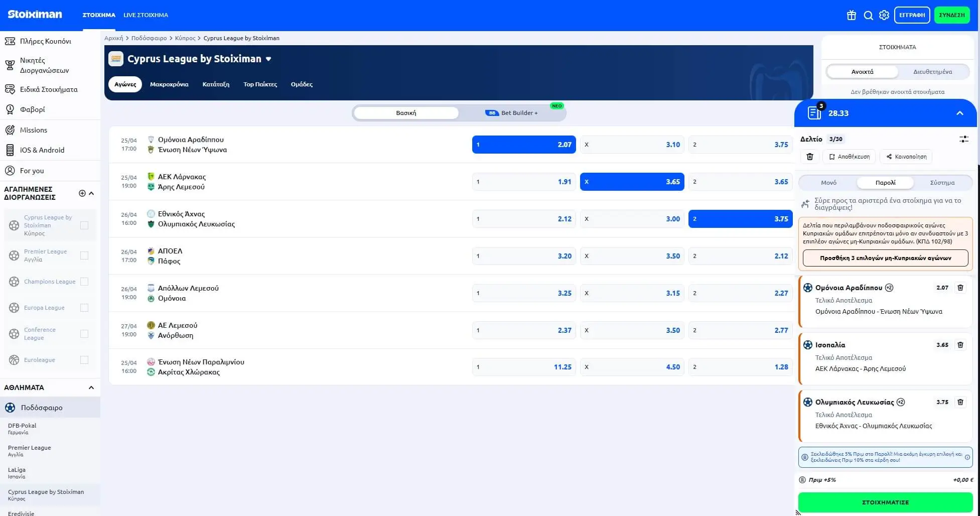Open the Αγώνες tab
This screenshot has width=980, height=516.
coord(125,84)
